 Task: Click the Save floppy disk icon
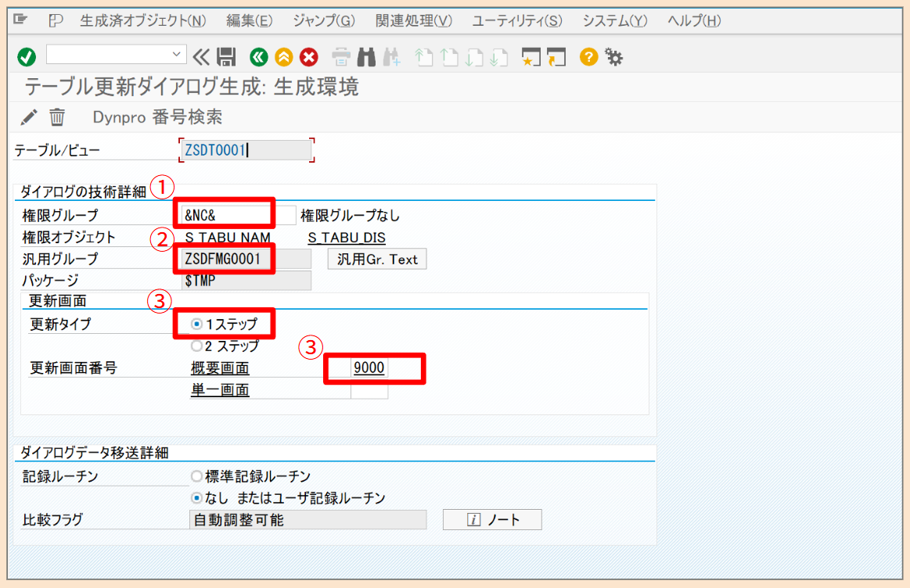tap(226, 57)
